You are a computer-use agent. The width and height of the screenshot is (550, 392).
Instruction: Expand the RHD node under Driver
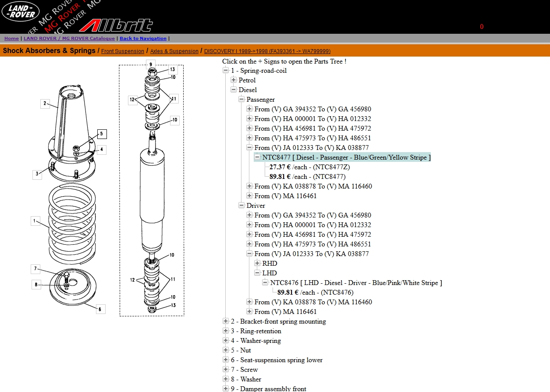click(257, 264)
